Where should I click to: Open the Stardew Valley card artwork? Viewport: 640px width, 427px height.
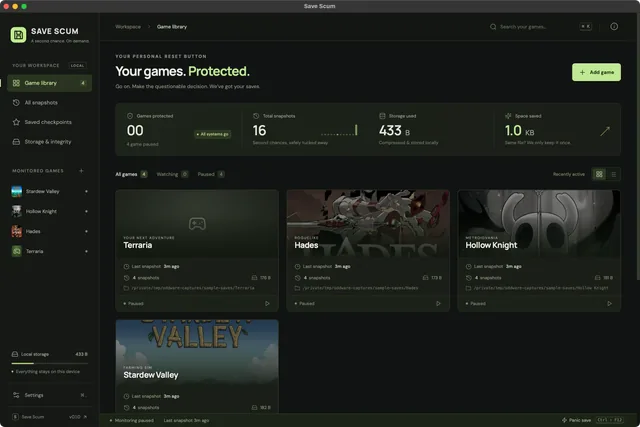pyautogui.click(x=197, y=353)
